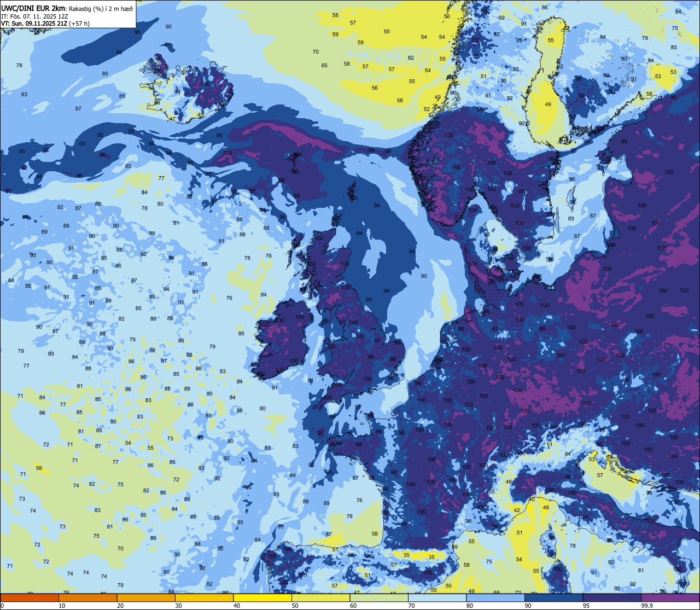
Task: Click the golden 30–40 legend swatch
Action: pyautogui.click(x=204, y=597)
